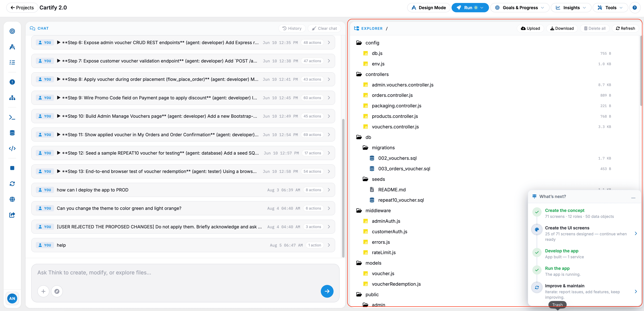Click the alert exclamation icon in sidebar
The image size is (644, 311).
pos(12,82)
